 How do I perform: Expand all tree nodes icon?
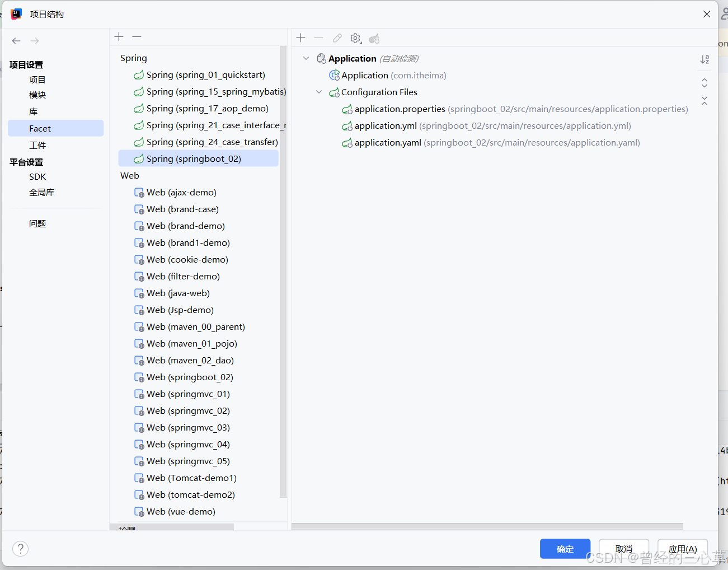tap(704, 83)
